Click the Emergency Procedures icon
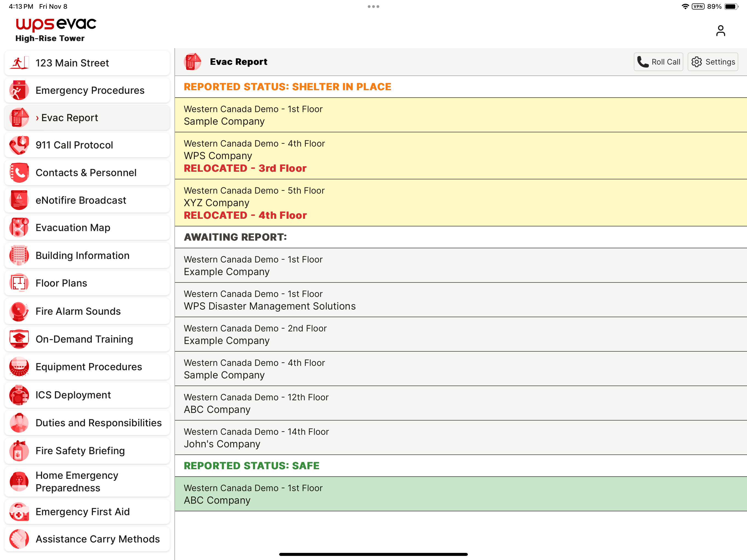 point(19,90)
